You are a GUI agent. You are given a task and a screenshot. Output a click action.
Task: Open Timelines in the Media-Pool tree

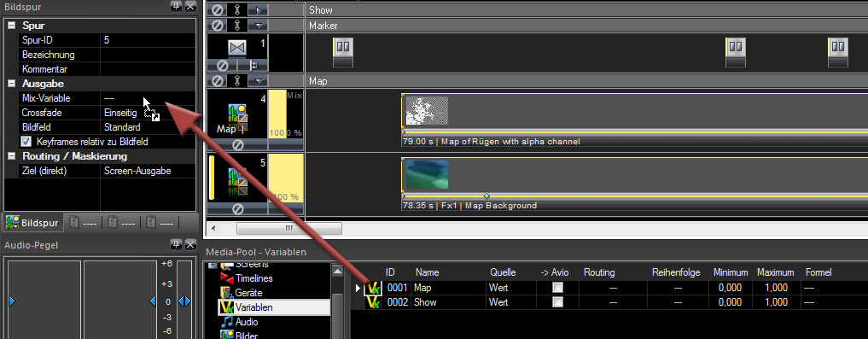pos(253,278)
